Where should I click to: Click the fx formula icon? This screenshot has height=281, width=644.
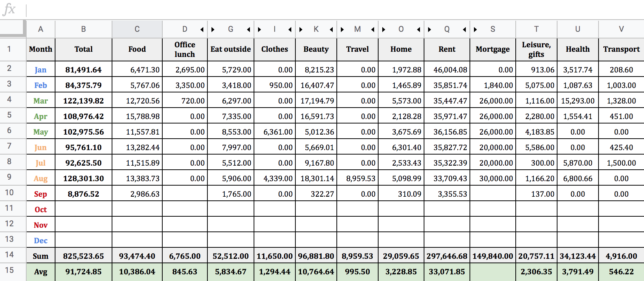[9, 9]
